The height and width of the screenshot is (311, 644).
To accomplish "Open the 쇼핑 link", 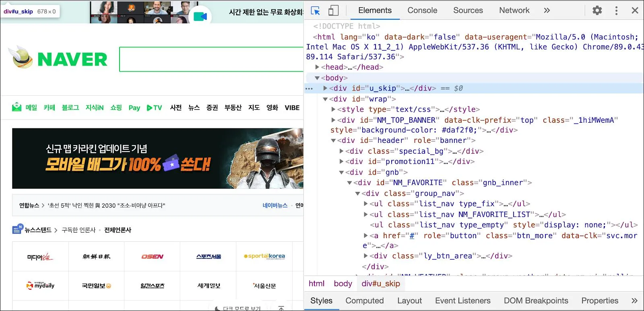I will point(116,107).
